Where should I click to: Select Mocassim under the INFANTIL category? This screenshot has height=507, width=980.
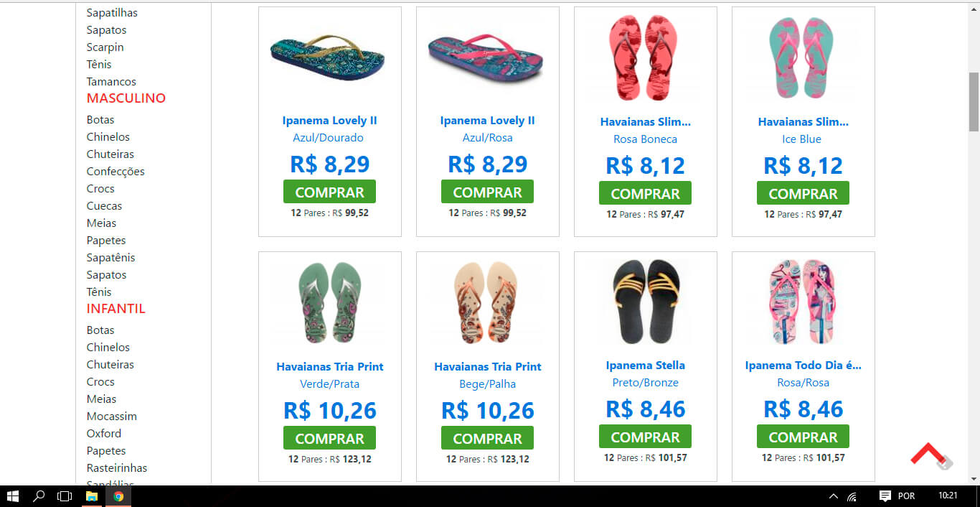click(112, 416)
